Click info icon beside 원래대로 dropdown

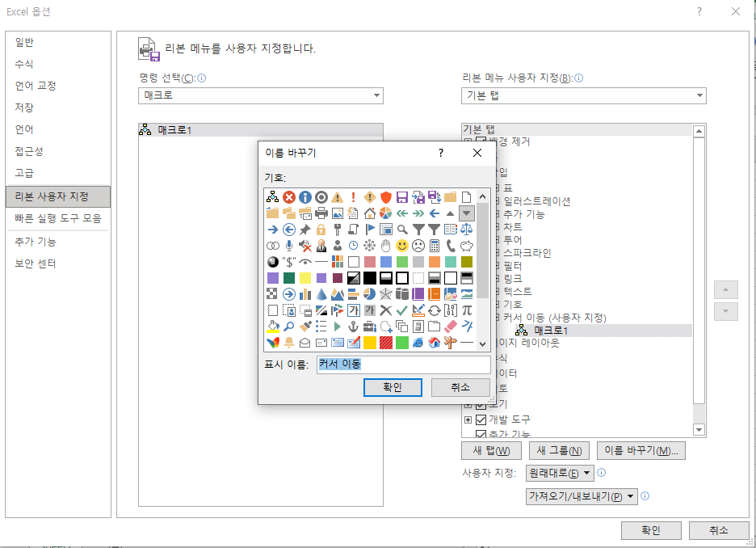(x=601, y=472)
